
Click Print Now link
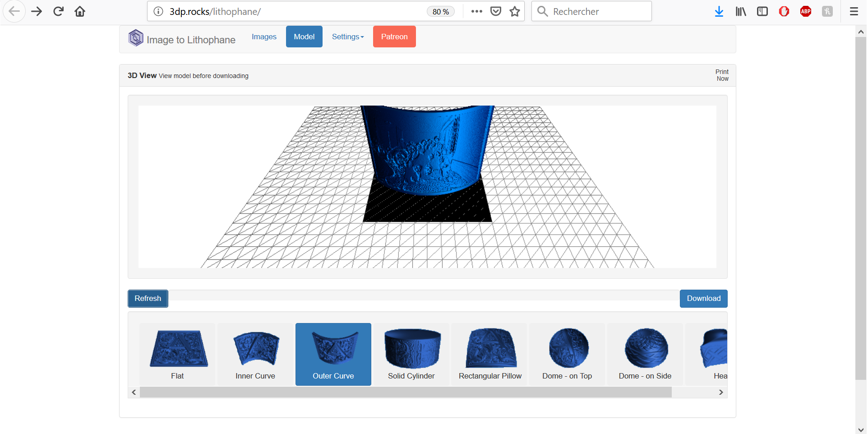[722, 75]
